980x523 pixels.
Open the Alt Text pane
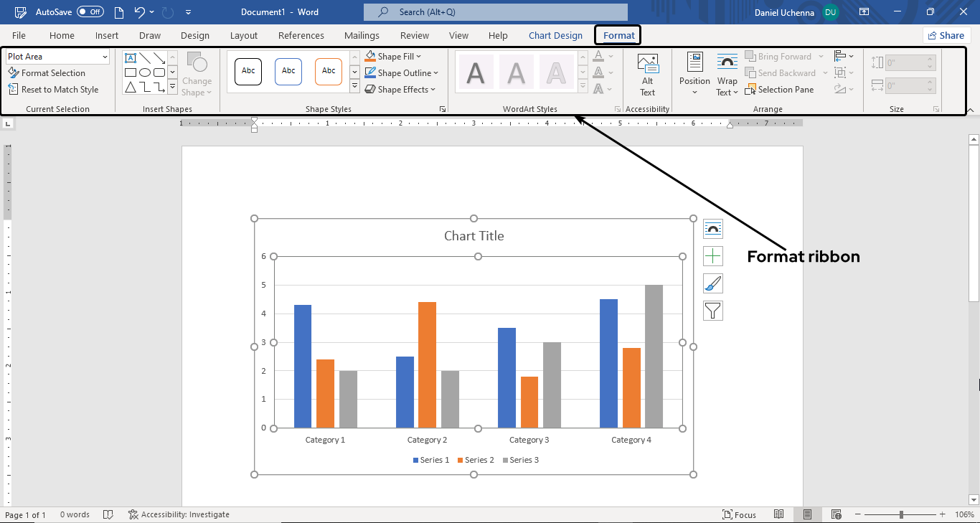[648, 72]
